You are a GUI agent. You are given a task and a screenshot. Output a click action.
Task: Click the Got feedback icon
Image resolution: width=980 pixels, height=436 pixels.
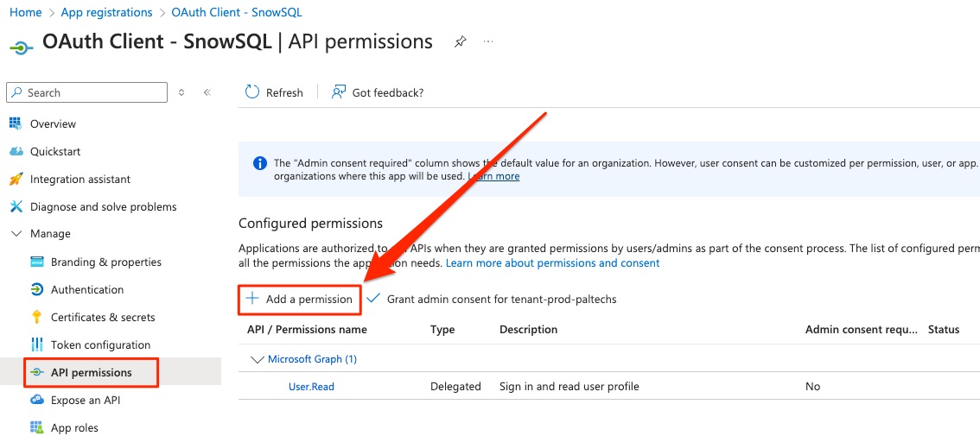(x=339, y=92)
